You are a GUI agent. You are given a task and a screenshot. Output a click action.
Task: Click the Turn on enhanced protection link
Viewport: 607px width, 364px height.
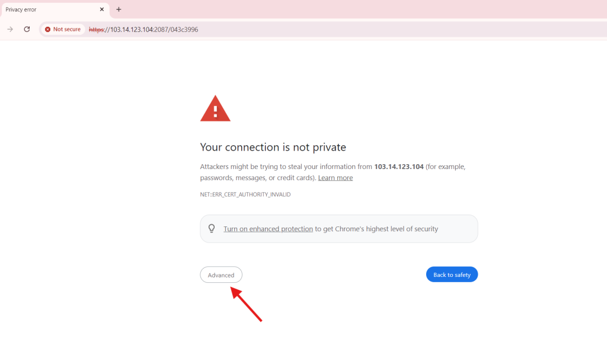point(268,229)
